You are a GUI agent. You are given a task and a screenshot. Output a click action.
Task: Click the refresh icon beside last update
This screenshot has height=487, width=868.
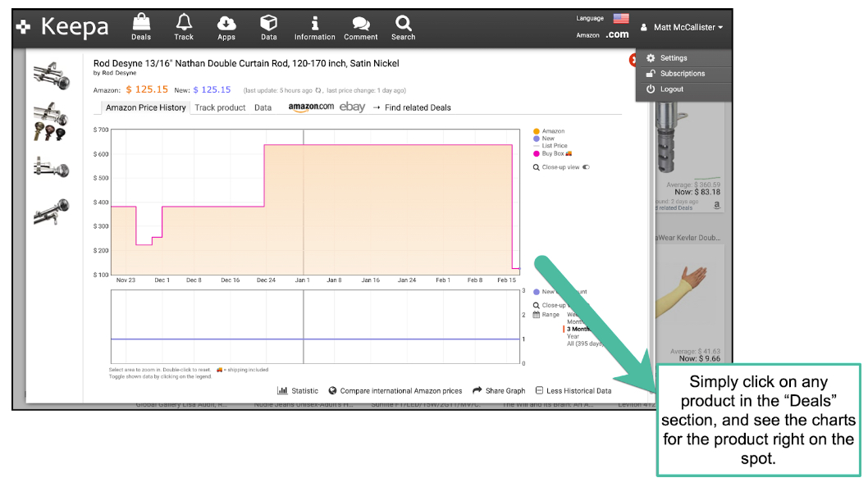(318, 90)
